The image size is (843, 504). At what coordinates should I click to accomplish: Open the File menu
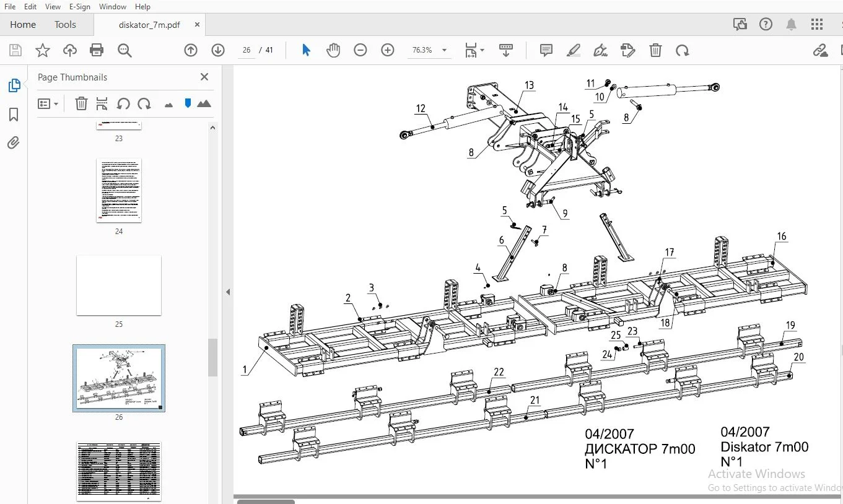click(x=9, y=6)
